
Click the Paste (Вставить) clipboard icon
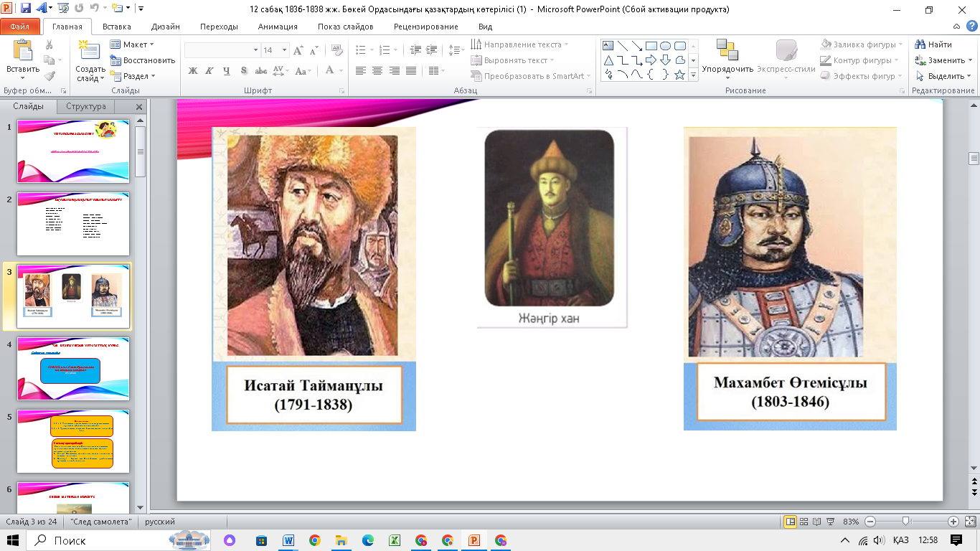click(x=23, y=52)
